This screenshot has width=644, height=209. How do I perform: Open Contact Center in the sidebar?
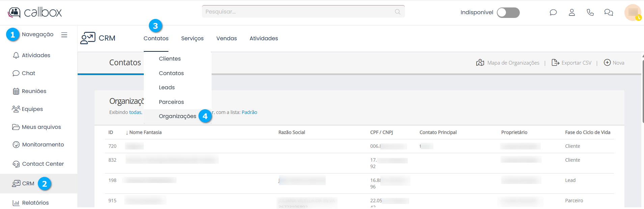tap(43, 164)
